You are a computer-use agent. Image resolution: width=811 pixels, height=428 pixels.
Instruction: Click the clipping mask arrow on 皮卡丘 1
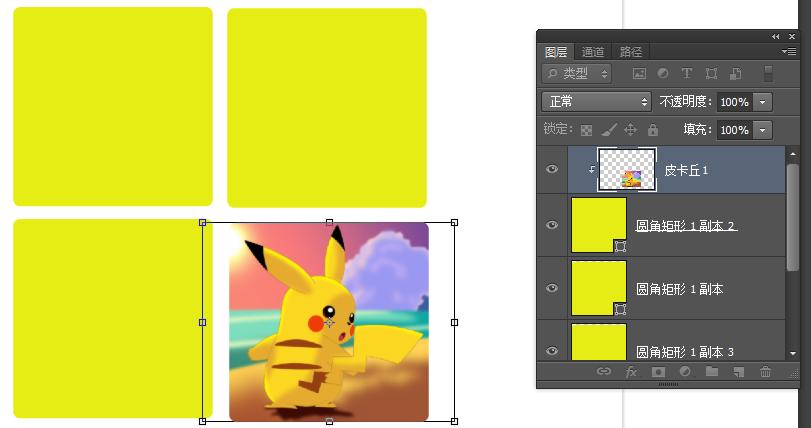tap(592, 170)
